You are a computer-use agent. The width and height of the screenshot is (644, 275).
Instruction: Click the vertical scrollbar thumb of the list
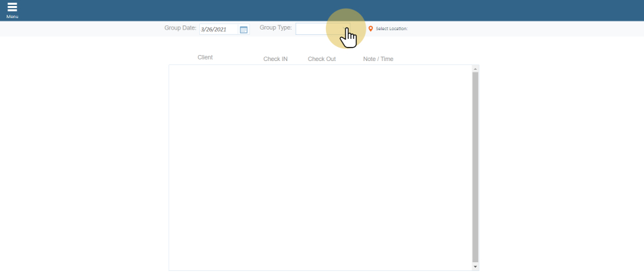tap(475, 168)
